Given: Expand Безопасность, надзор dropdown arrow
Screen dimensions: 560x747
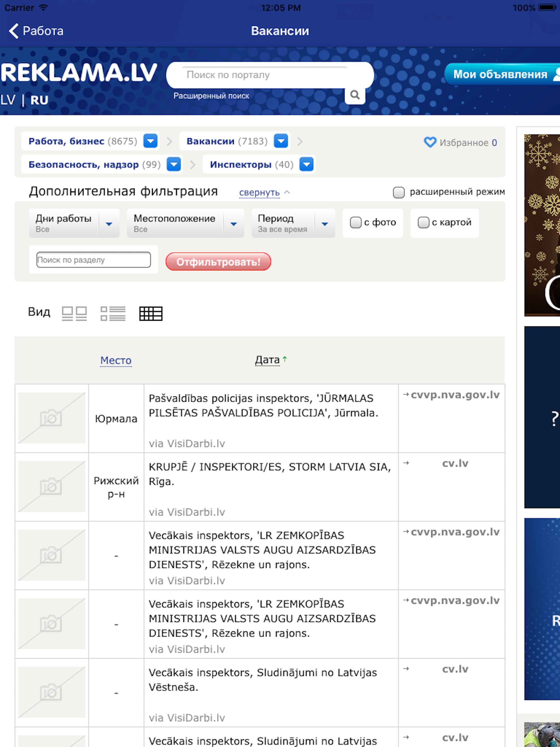Looking at the screenshot, I should click(174, 164).
